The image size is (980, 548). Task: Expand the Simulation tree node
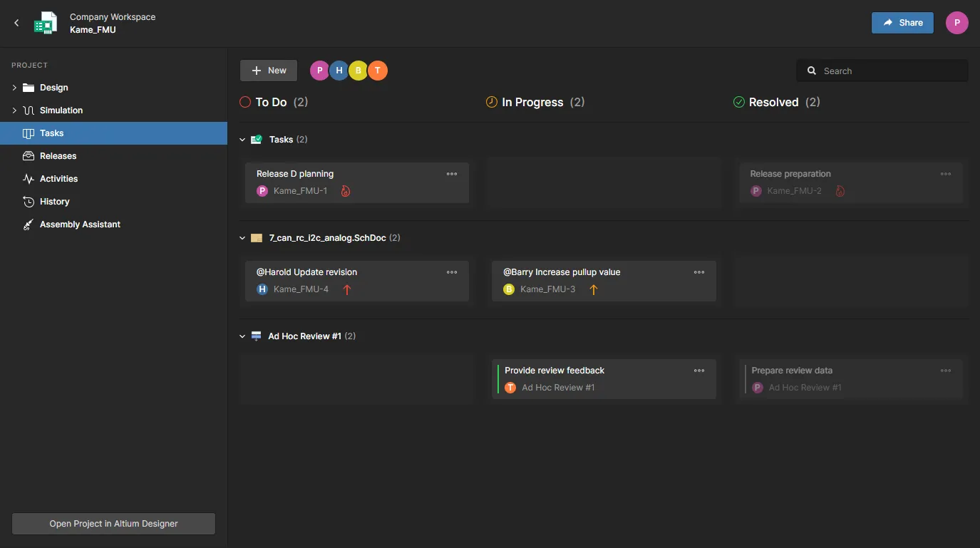[x=14, y=110]
